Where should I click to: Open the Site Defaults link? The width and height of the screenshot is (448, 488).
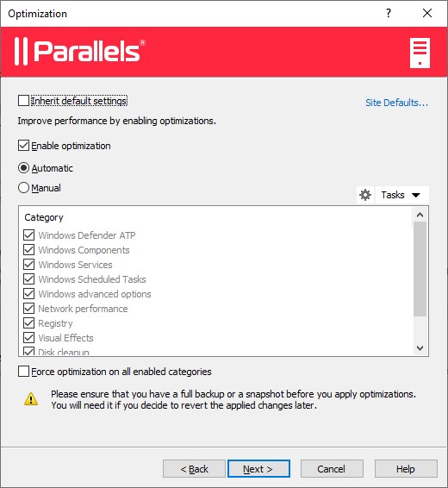tap(396, 103)
